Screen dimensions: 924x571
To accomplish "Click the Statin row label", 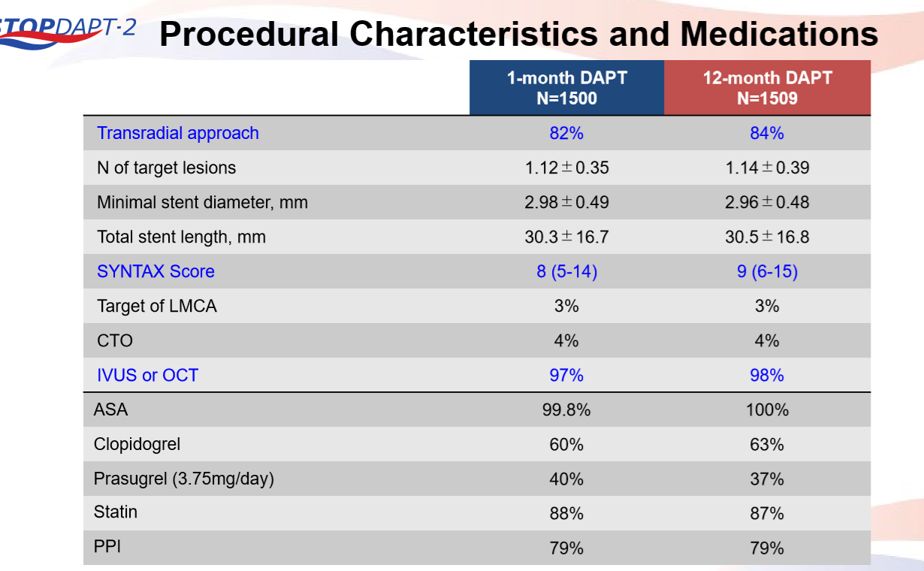I will click(x=116, y=512).
